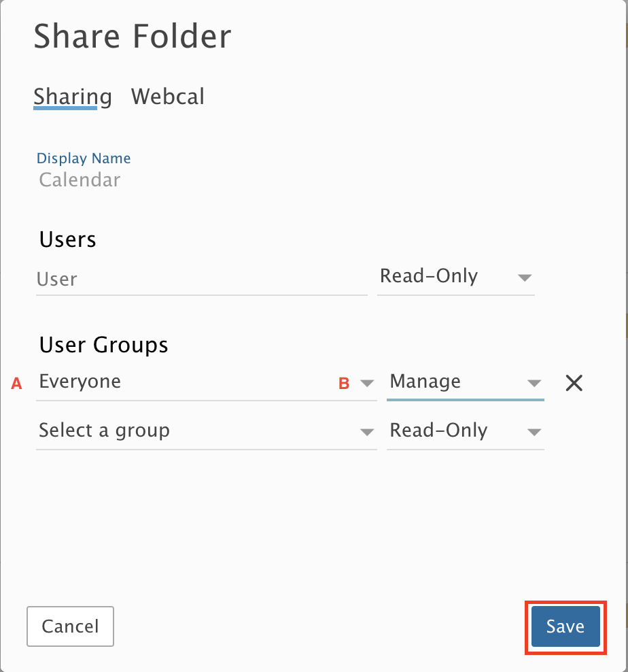This screenshot has width=628, height=672.
Task: Click the arrow icon beside Everyone group
Action: tap(367, 383)
